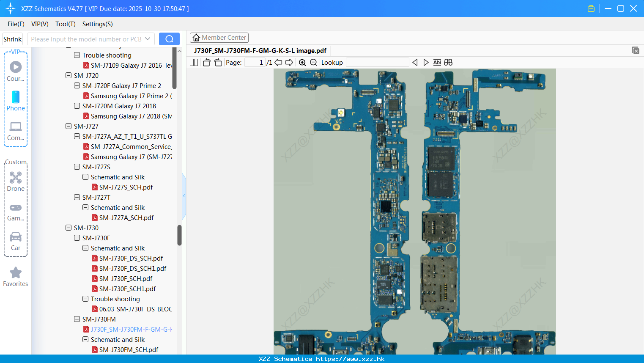This screenshot has width=644, height=363.
Task: Find next lookup match
Action: (426, 63)
